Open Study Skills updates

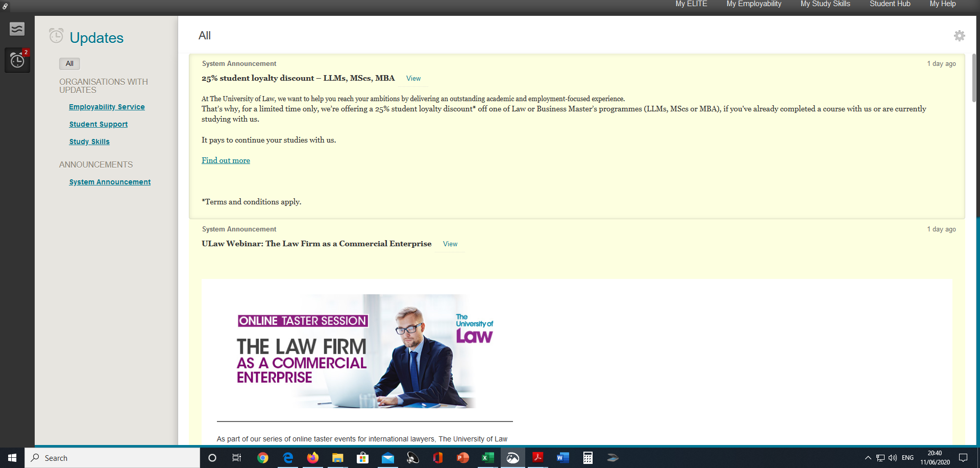(89, 142)
